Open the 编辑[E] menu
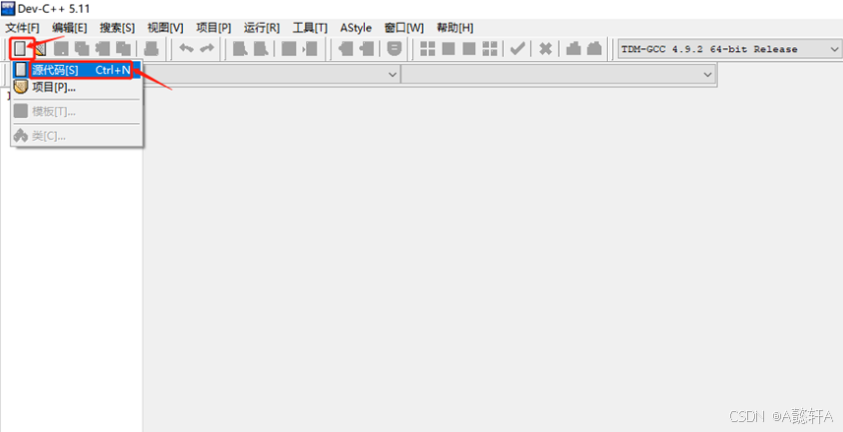The image size is (843, 432). point(69,27)
